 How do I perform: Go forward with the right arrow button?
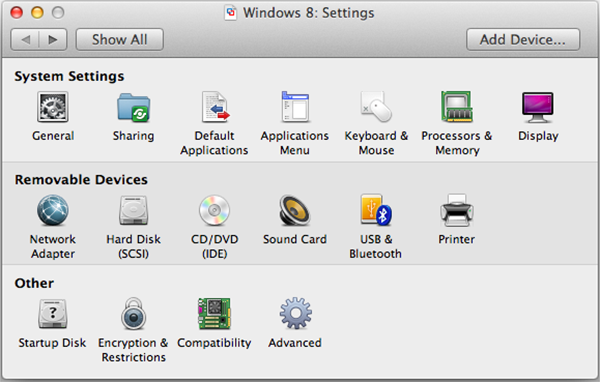click(53, 39)
